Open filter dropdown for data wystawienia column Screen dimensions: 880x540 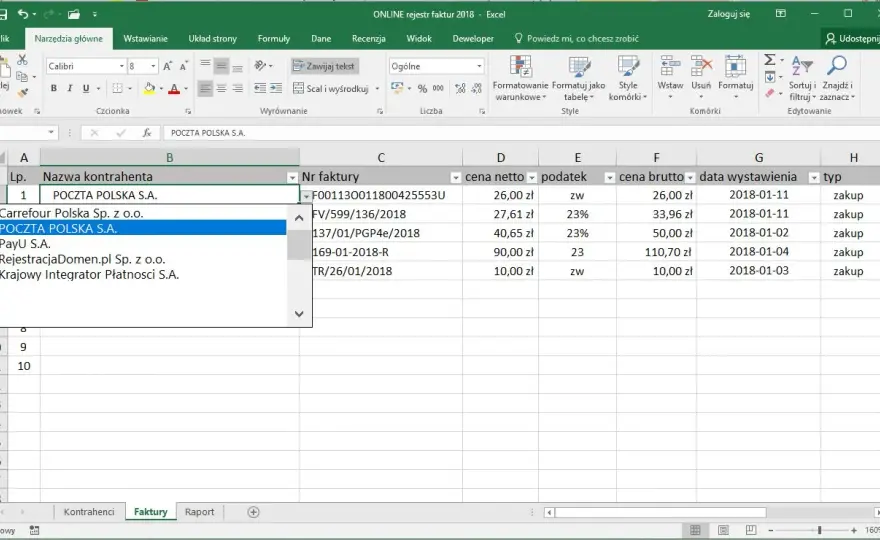[814, 177]
